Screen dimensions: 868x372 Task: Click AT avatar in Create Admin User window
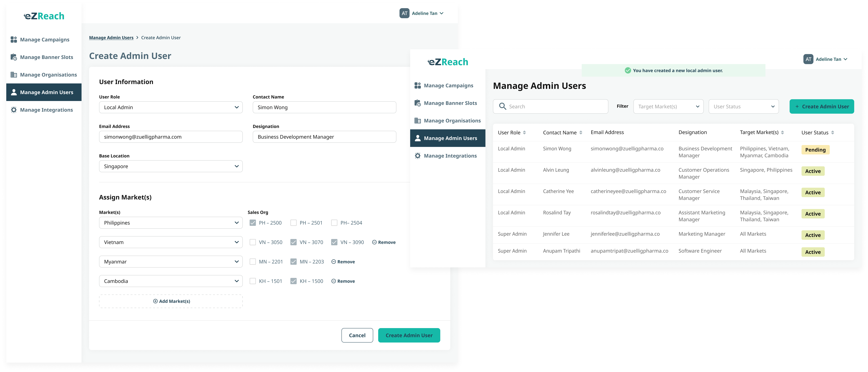coord(404,13)
